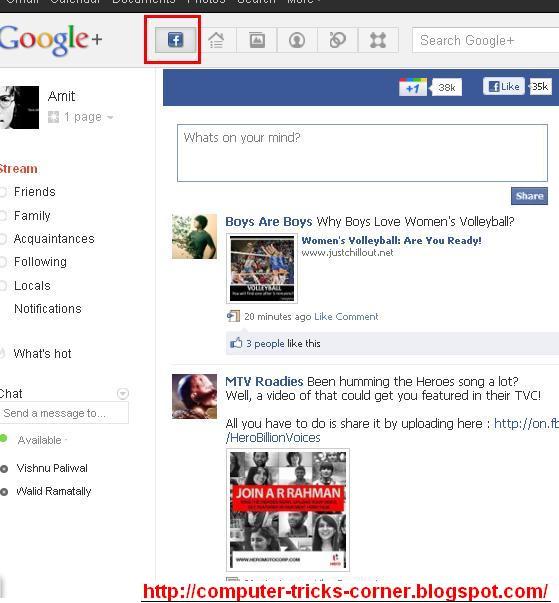The image size is (559, 603).
Task: Open the Chat options dropdown arrow
Action: pyautogui.click(x=123, y=394)
